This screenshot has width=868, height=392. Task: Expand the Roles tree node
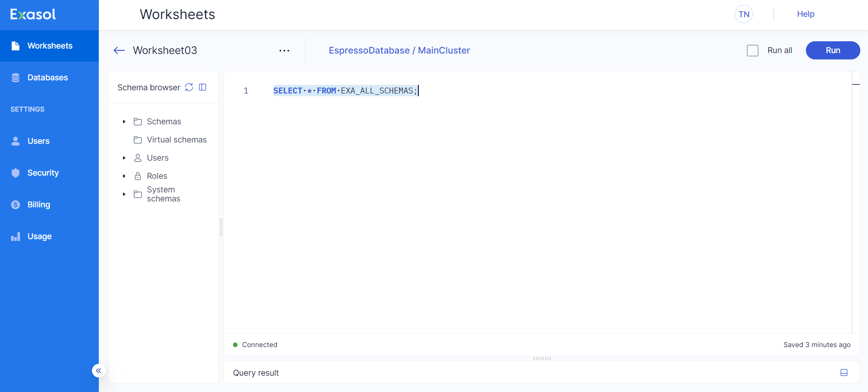point(124,176)
